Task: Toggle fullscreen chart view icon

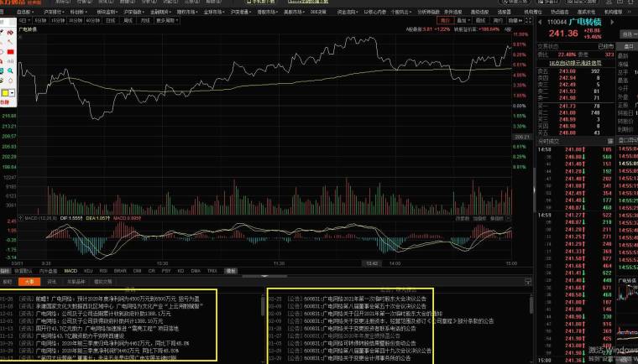Action: click(529, 20)
